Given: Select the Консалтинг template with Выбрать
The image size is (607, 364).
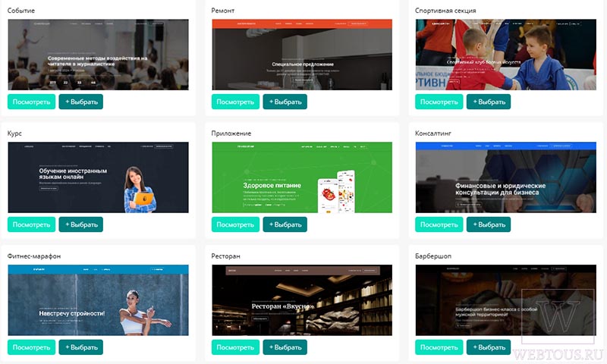Looking at the screenshot, I should pos(489,224).
